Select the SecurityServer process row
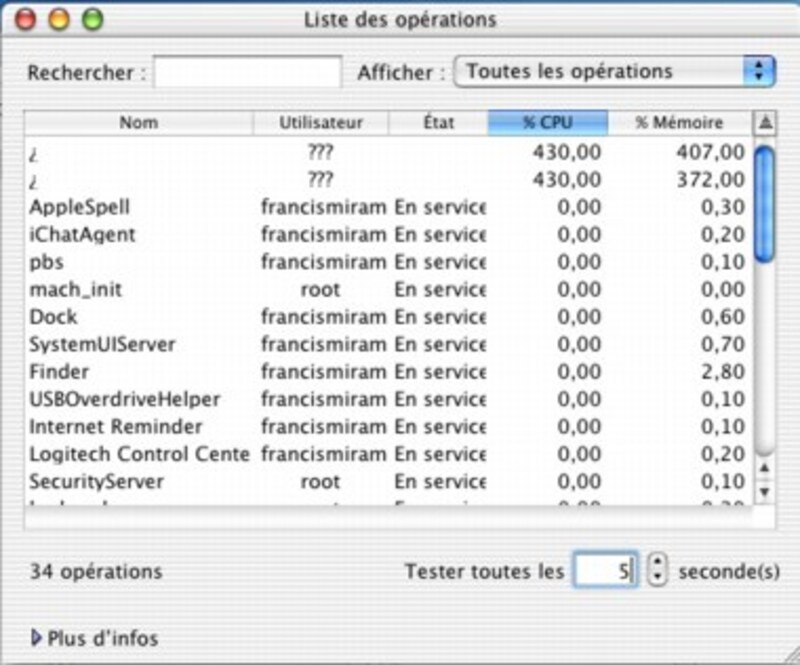 (x=388, y=481)
